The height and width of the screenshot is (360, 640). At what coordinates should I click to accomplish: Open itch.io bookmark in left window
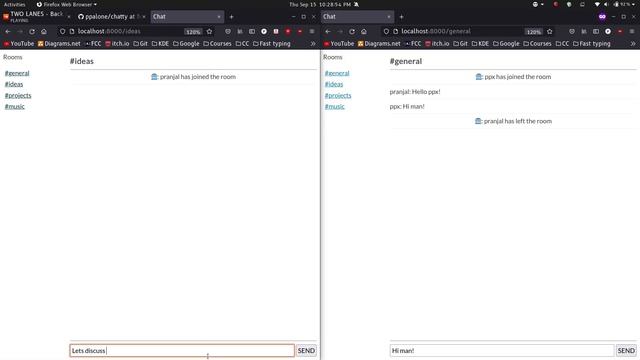(x=117, y=44)
